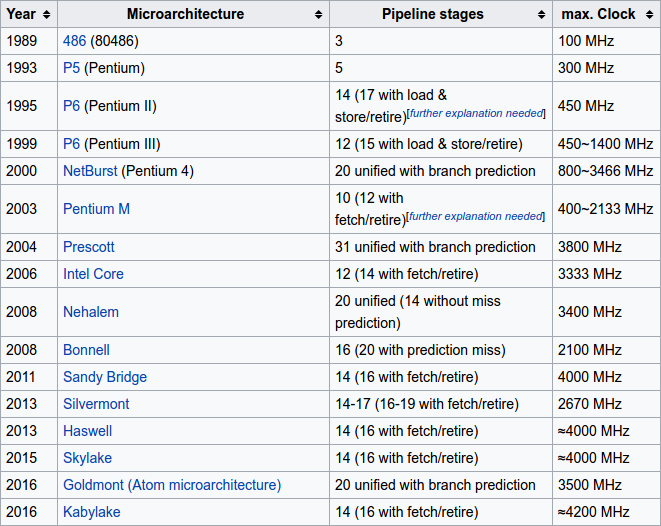
Task: Open the P6 link in the Pentium III row
Action: point(71,144)
